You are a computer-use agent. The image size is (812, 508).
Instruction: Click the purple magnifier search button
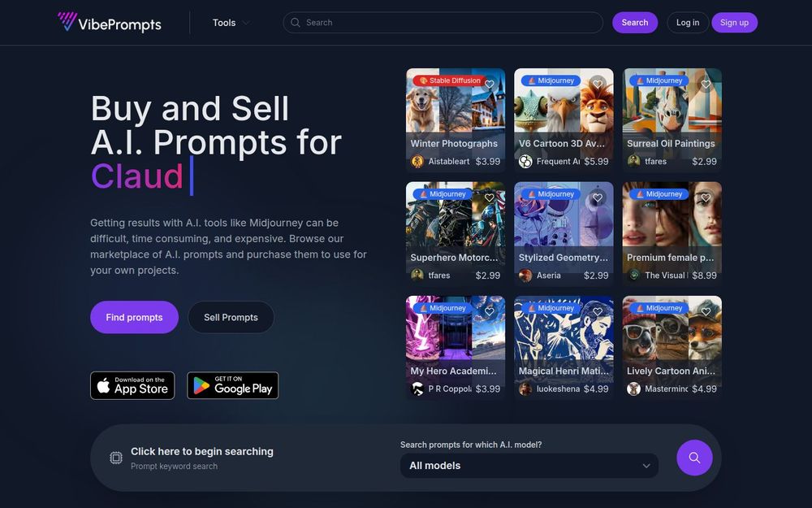coord(694,458)
